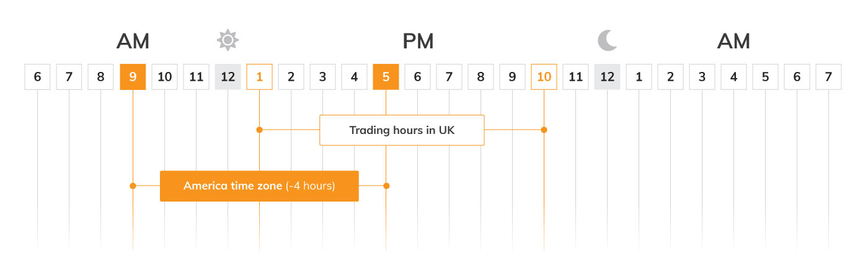Click the orange-outlined 1 PM hour box

pos(259,77)
